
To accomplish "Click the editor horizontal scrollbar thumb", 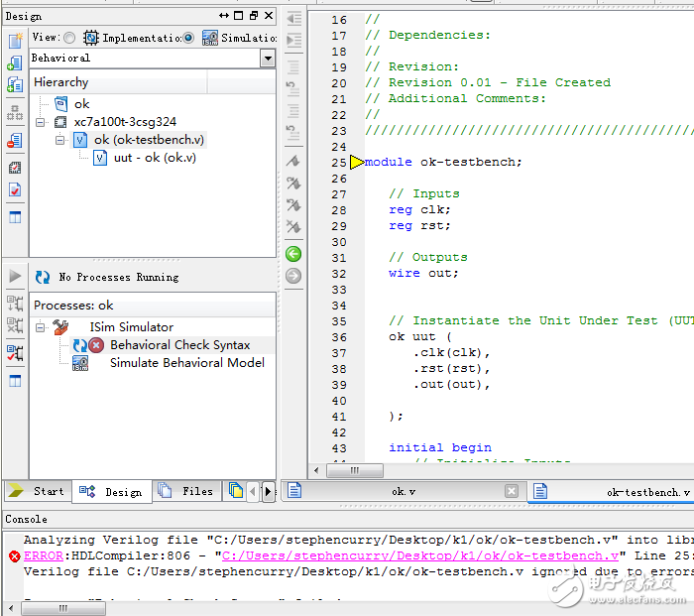I will point(355,470).
